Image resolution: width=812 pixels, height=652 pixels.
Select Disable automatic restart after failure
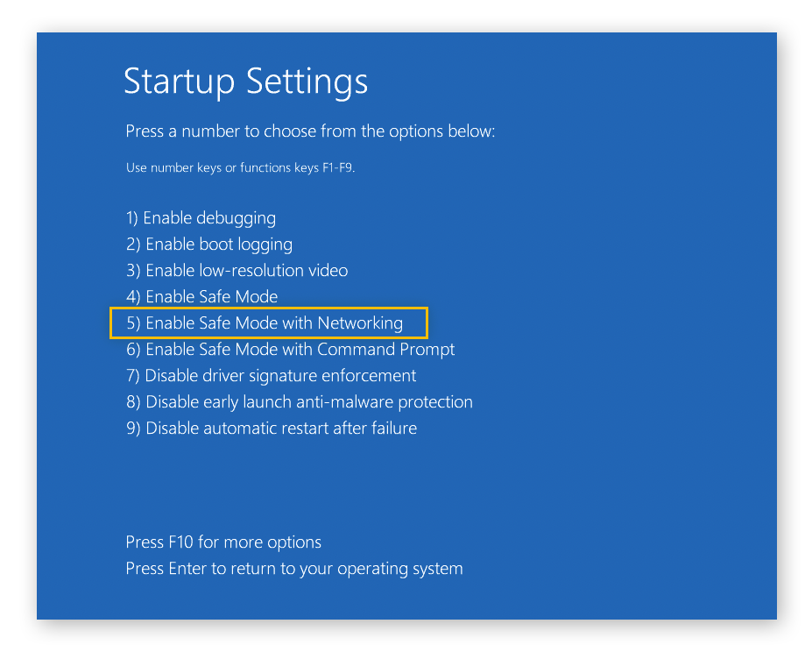click(271, 429)
